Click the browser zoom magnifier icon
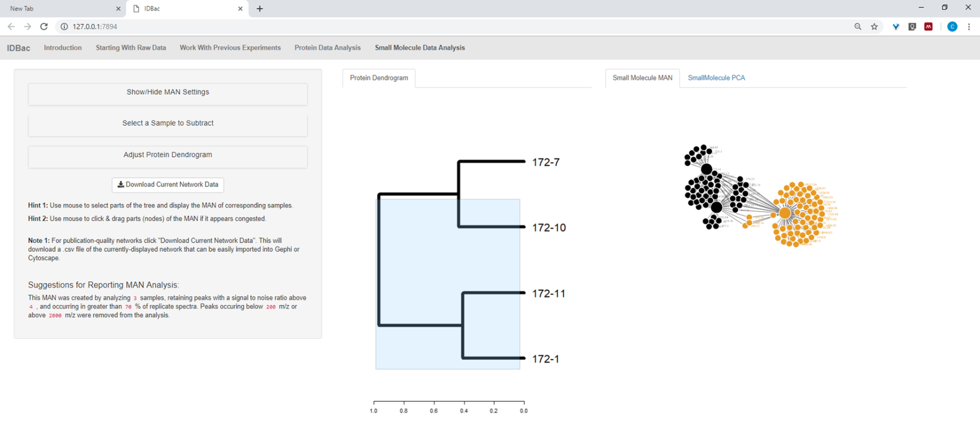 [x=858, y=27]
